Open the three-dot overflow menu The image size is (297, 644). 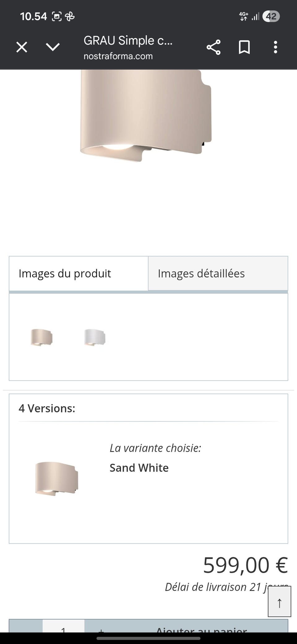275,47
